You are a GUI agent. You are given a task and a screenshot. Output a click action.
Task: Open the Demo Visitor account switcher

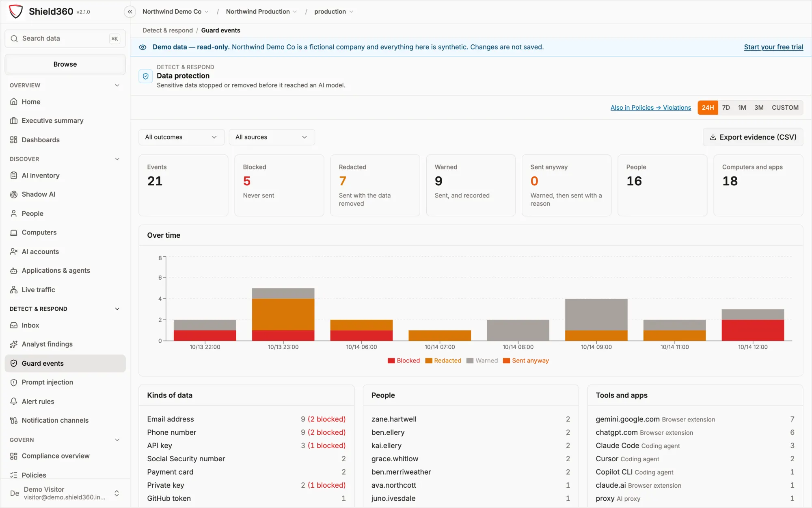click(x=65, y=493)
